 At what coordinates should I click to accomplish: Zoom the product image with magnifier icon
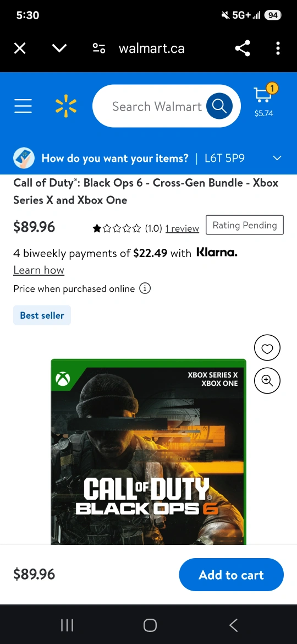[267, 381]
